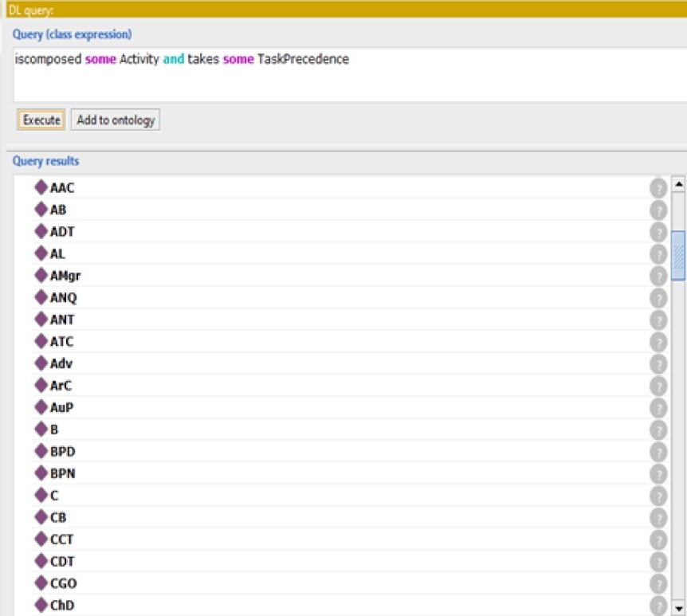Click the vertical scrollbar thumb in results
The image size is (687, 616).
679,255
